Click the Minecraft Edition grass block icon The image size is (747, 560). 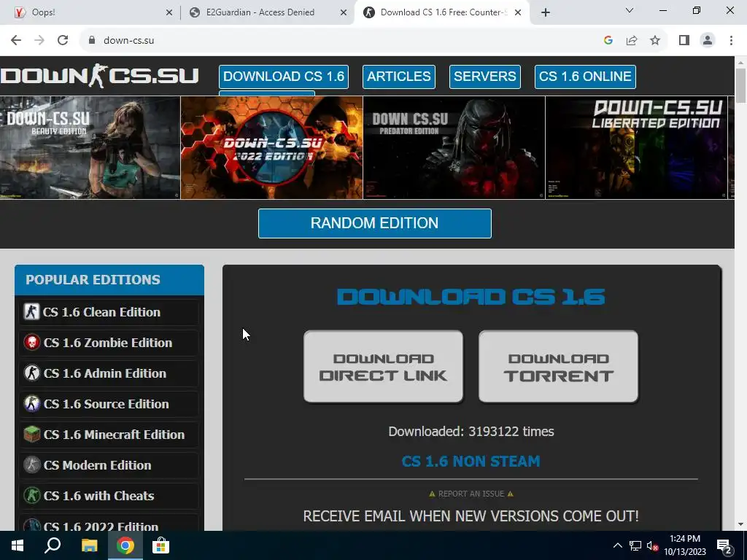(x=32, y=435)
